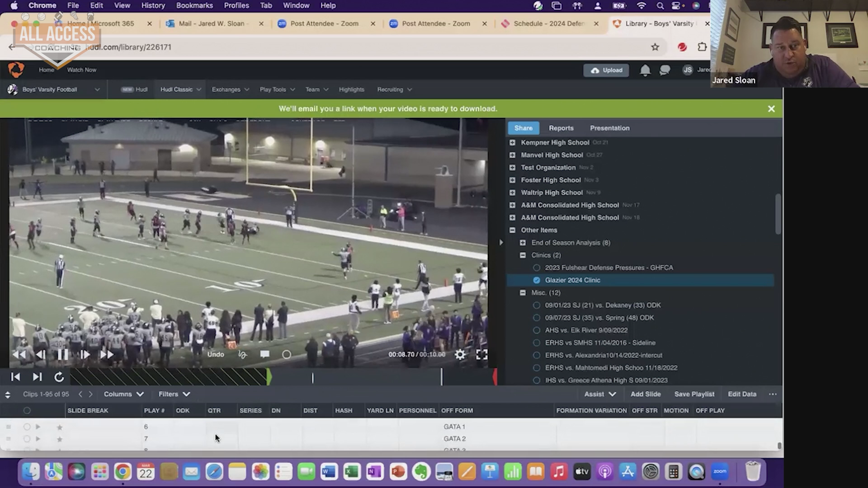The image size is (868, 488).
Task: Click the comment annotation icon
Action: click(x=264, y=354)
